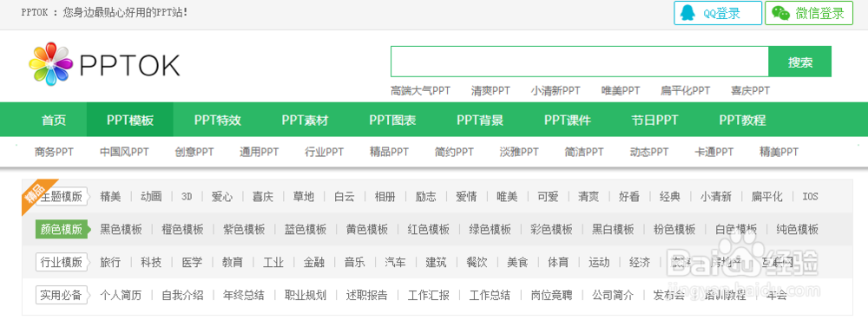The height and width of the screenshot is (320, 868).
Task: Open the 节日PPT nav item
Action: click(654, 120)
